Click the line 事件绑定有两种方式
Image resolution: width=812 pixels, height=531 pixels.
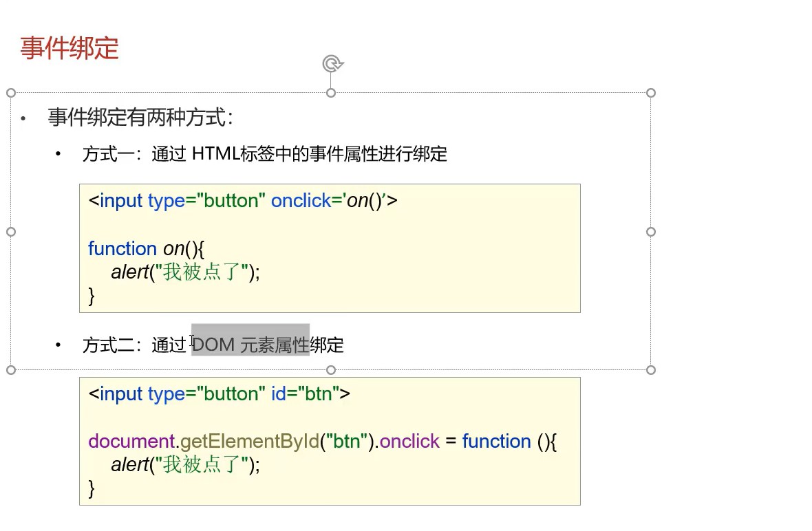click(140, 118)
